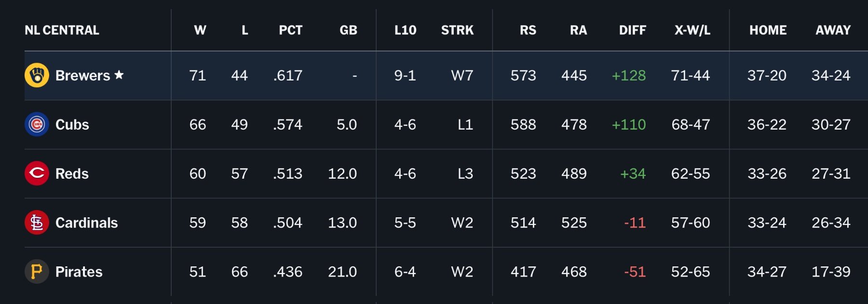
Task: Click the Cardinals team logo
Action: point(37,223)
